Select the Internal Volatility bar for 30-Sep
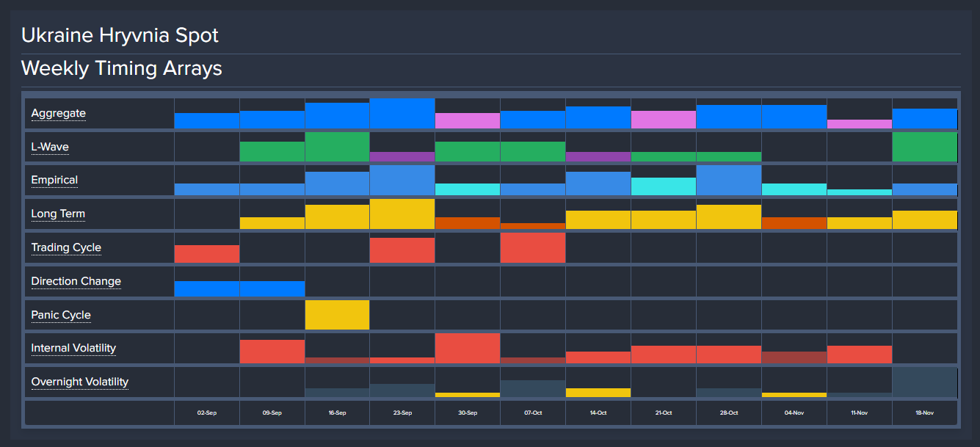Viewport: 980px width, 447px height. coord(468,349)
